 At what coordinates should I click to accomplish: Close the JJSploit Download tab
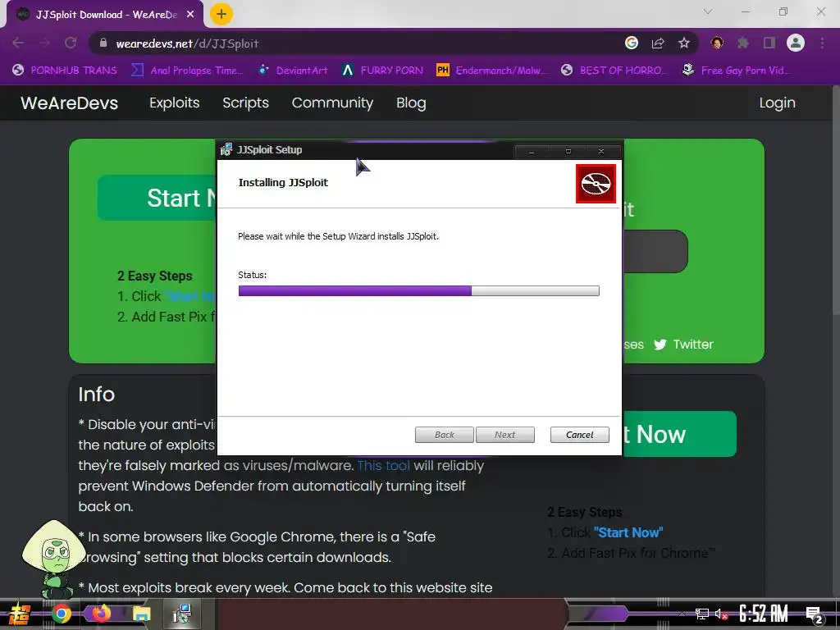(x=190, y=15)
